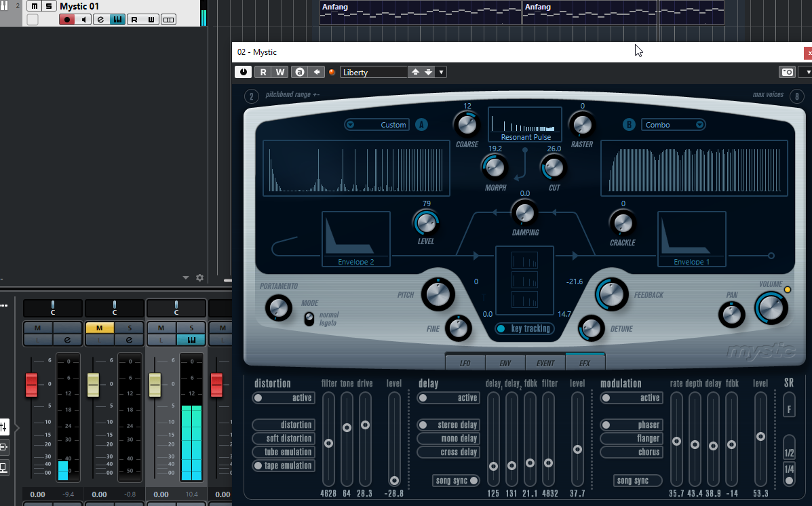
Task: Click the record enable button on Mystic 01 track
Action: [x=66, y=20]
